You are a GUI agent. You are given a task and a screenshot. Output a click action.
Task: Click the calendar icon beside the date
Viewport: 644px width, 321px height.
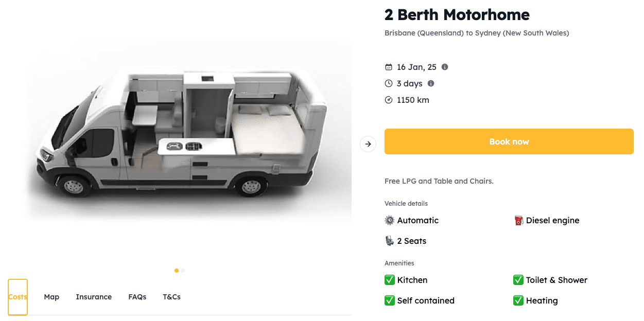[x=389, y=67]
